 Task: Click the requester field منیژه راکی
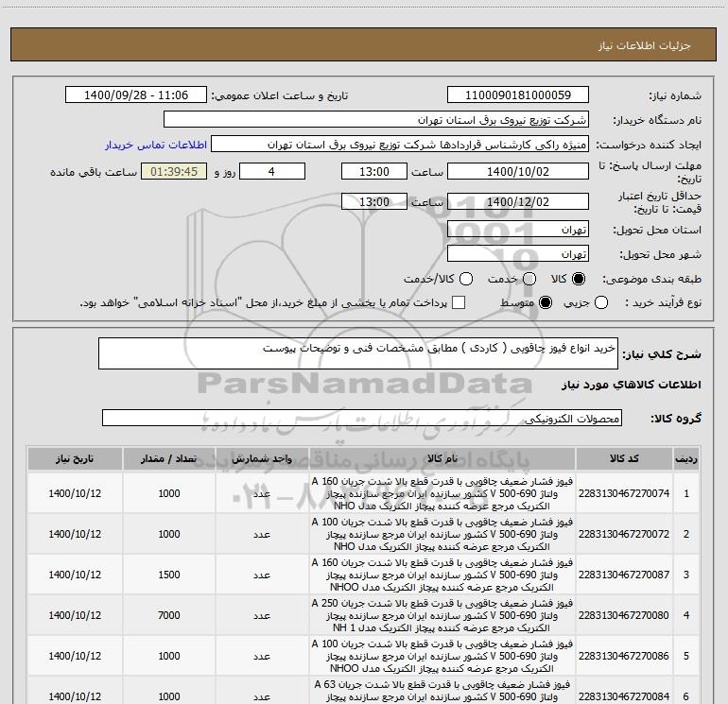coord(400,145)
